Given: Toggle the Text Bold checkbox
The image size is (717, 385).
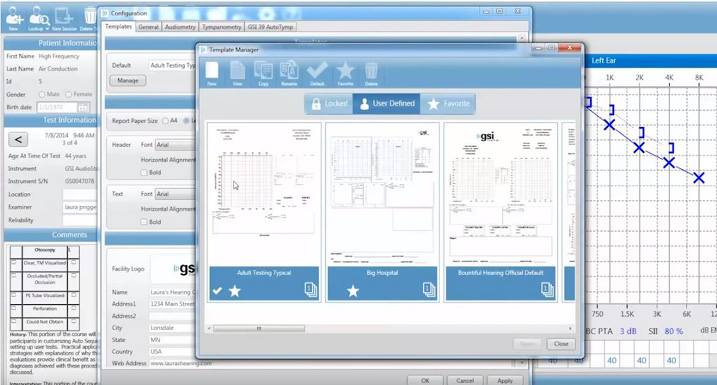Looking at the screenshot, I should pyautogui.click(x=144, y=222).
